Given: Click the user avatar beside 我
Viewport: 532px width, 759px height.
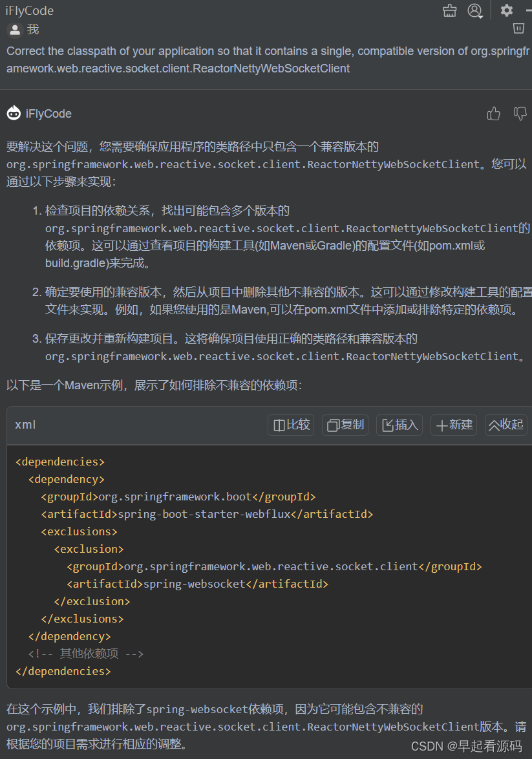Looking at the screenshot, I should (14, 29).
